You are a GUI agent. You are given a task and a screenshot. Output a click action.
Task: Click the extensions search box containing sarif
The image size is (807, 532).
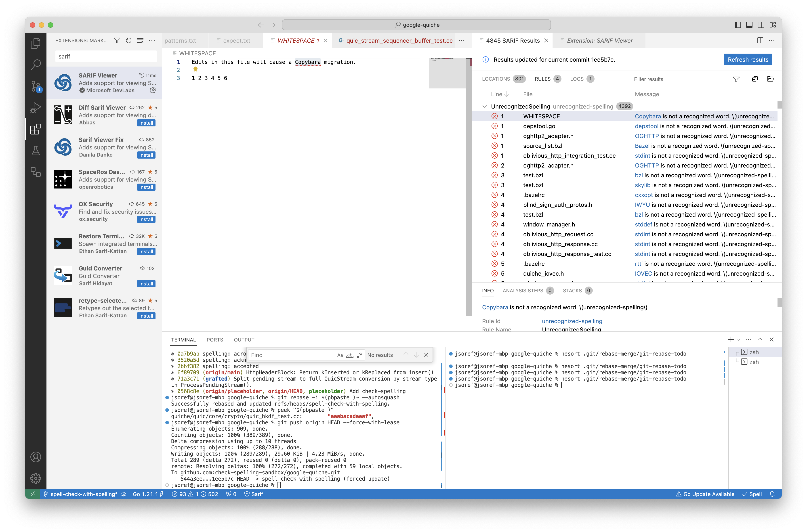[105, 56]
